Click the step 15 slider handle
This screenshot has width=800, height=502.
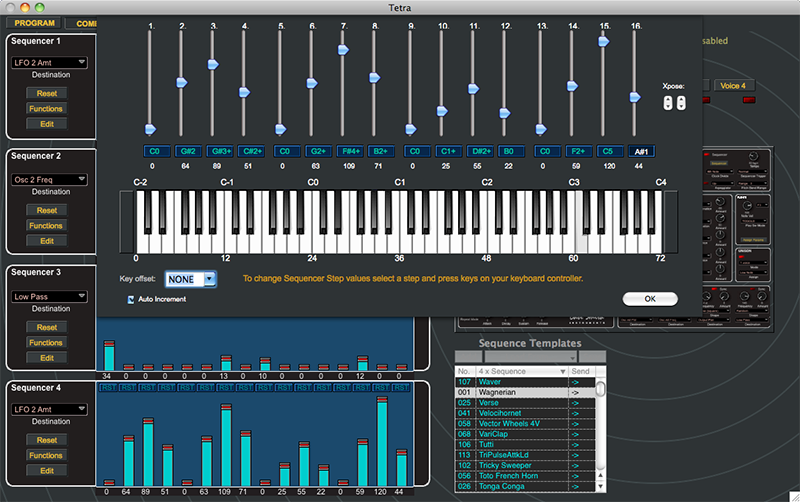pyautogui.click(x=603, y=41)
